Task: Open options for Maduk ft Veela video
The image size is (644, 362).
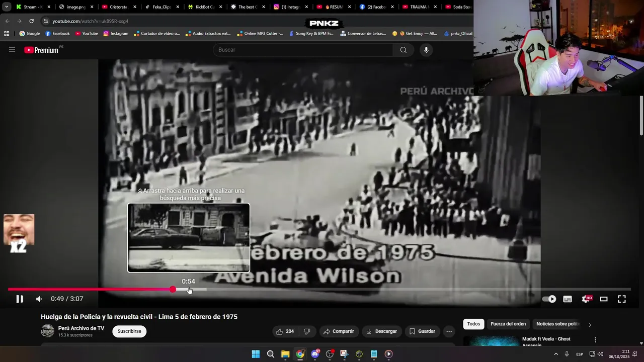Action: click(x=595, y=340)
